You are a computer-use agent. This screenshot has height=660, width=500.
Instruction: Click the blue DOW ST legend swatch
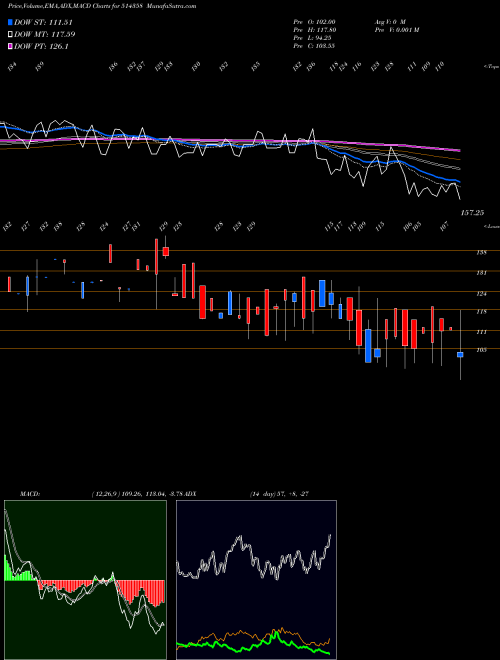(10, 22)
